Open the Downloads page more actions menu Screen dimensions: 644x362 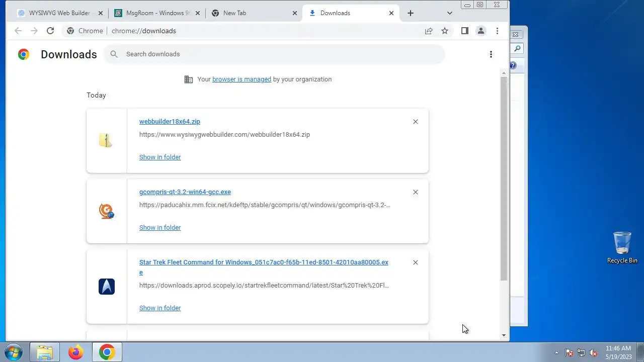click(491, 54)
